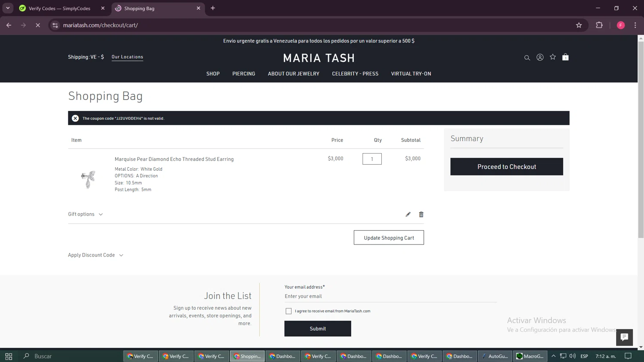Click the free shipping Venezuela banner text
The image size is (644, 362).
319,41
